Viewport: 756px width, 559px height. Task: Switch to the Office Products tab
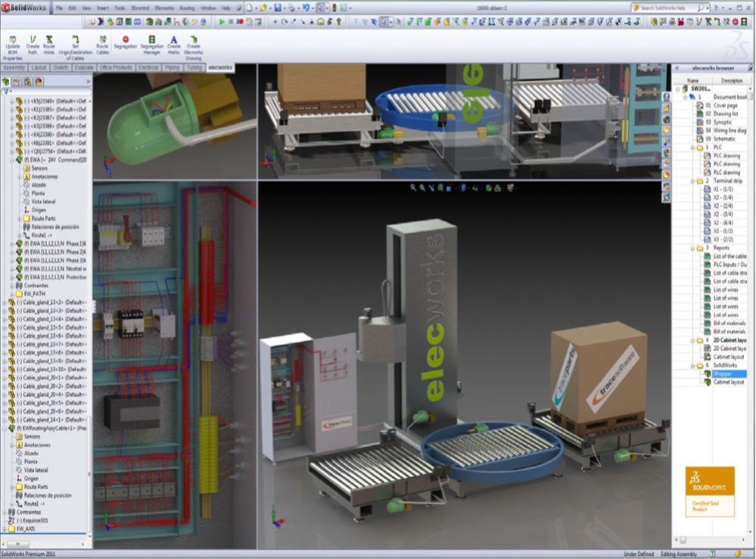[x=116, y=68]
